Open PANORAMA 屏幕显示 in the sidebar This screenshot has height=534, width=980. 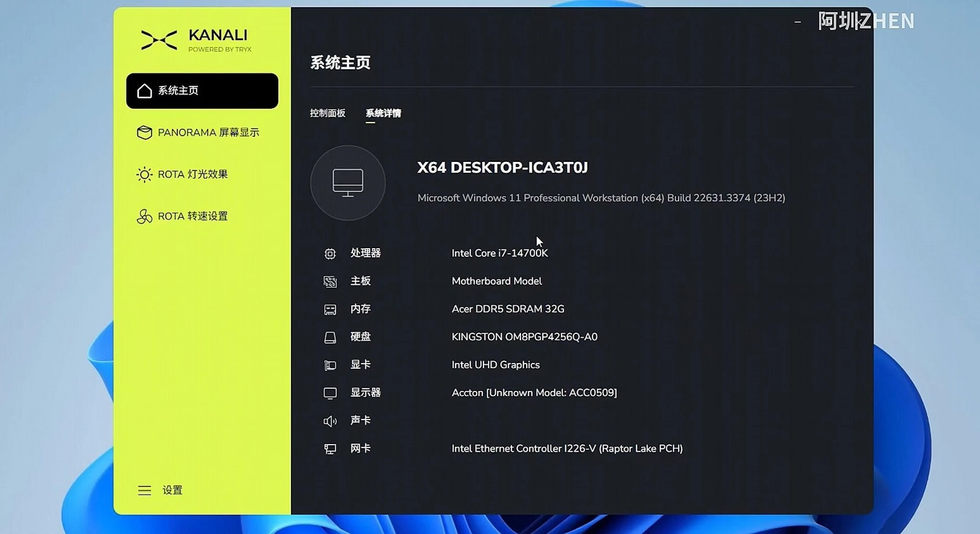pos(202,133)
